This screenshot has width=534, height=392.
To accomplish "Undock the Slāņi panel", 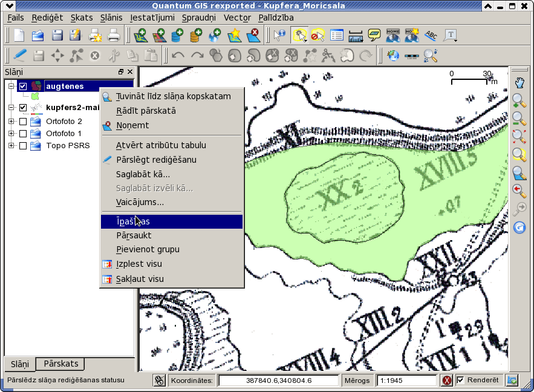I will point(121,71).
